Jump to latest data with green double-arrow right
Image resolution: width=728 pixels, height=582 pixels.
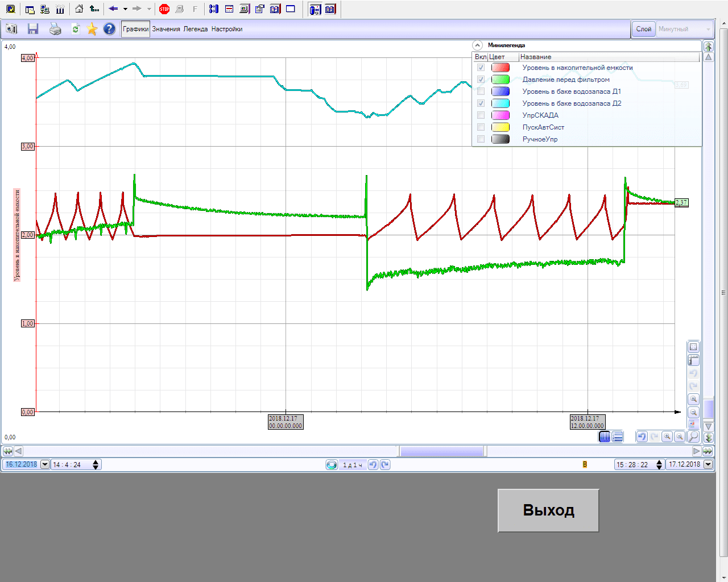708,451
